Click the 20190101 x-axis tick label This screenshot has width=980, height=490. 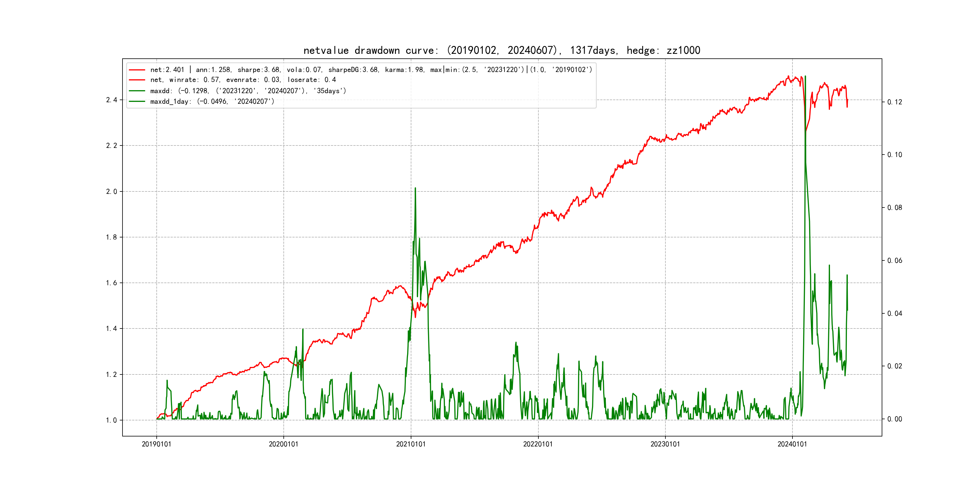[156, 444]
